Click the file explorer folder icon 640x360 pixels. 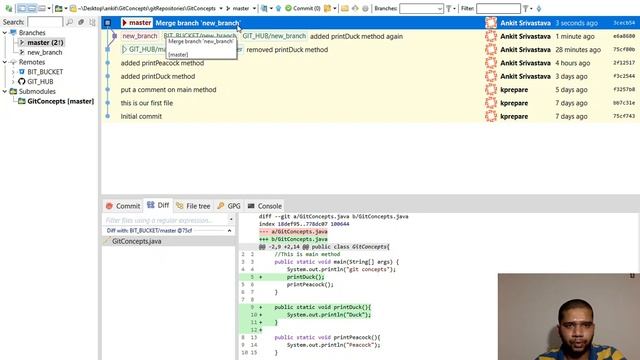coord(345,9)
